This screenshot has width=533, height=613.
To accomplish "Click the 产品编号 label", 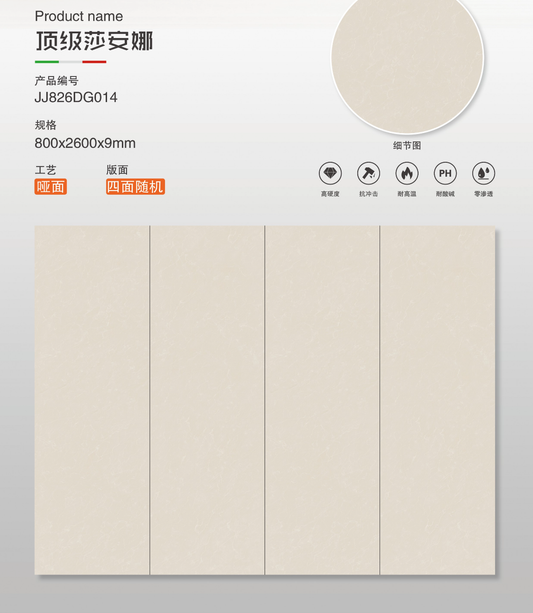I will coord(56,81).
